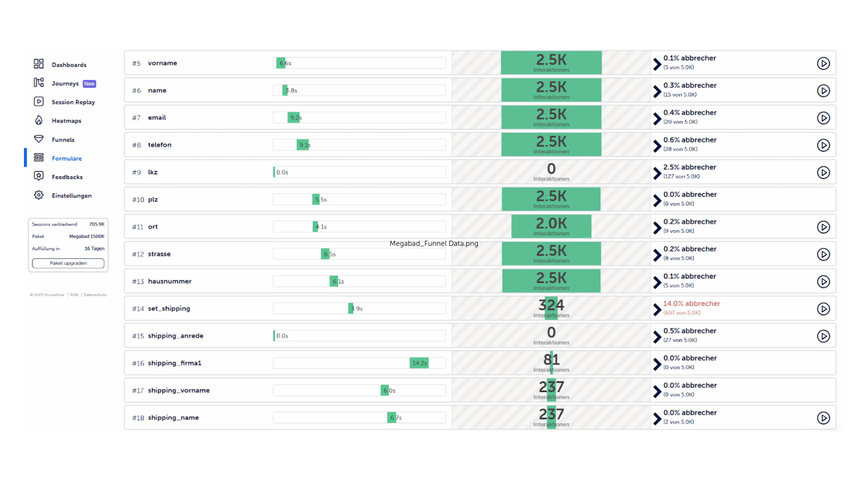Navigate to Funnels panel
This screenshot has width=868, height=488.
[63, 140]
